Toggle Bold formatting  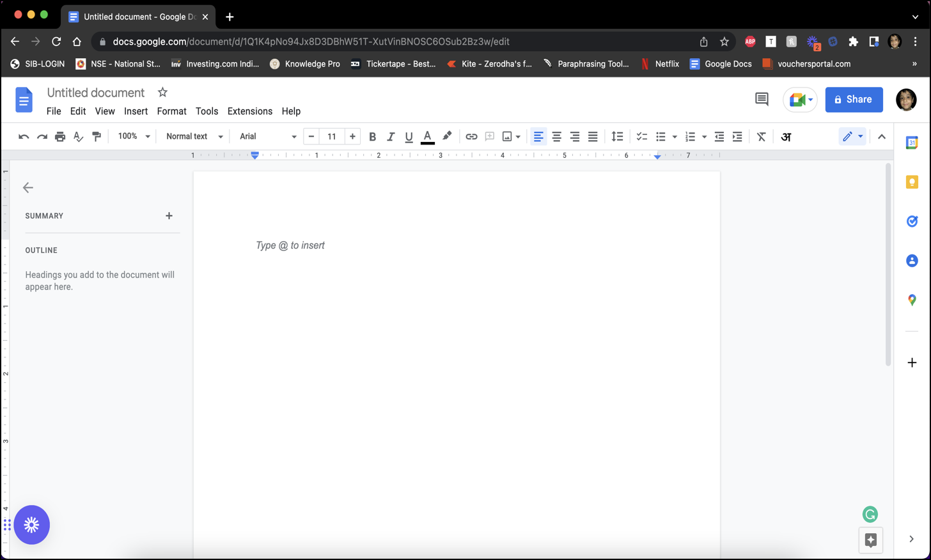click(372, 137)
